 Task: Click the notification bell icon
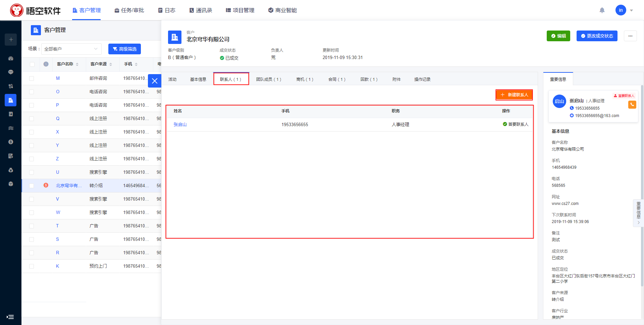click(602, 10)
